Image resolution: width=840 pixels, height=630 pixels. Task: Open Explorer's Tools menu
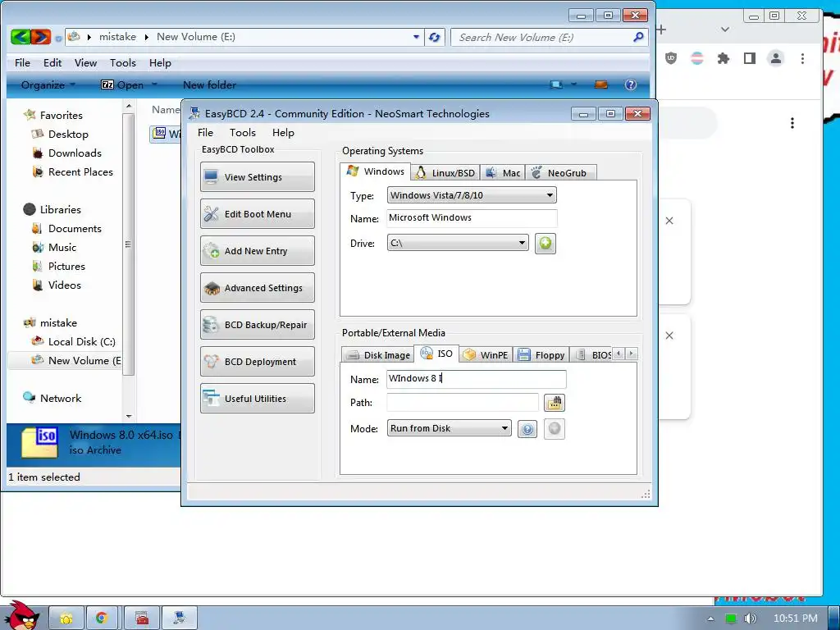[x=123, y=62]
